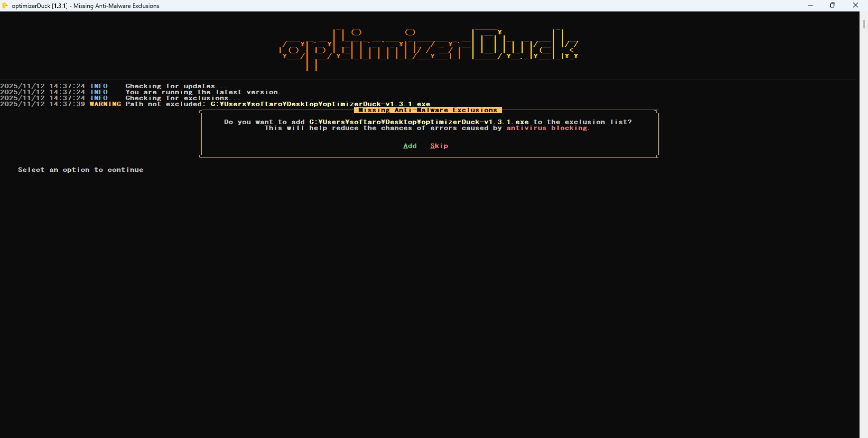Click the vertical scrollbar thumb at top right
The image size is (868, 438).
[x=864, y=23]
